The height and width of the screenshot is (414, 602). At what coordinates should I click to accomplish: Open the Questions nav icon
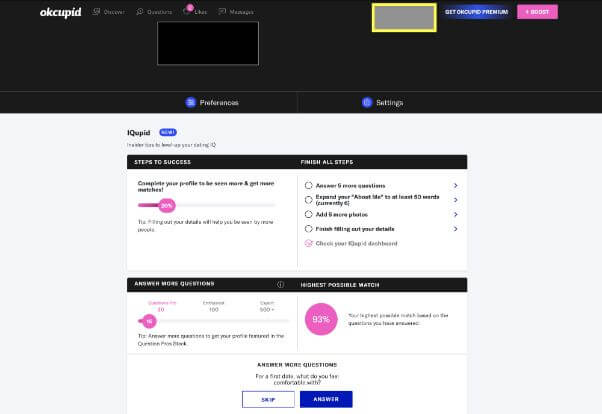pos(140,12)
